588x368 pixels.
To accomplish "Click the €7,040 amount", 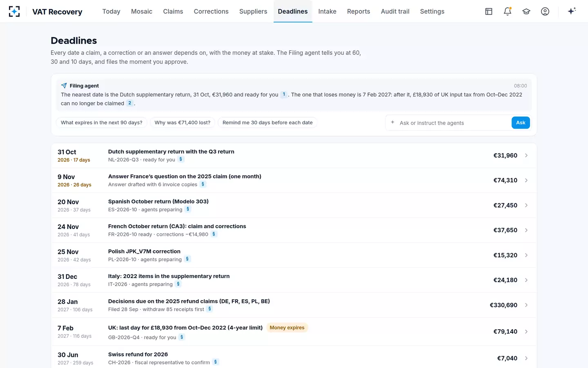I will 507,358.
